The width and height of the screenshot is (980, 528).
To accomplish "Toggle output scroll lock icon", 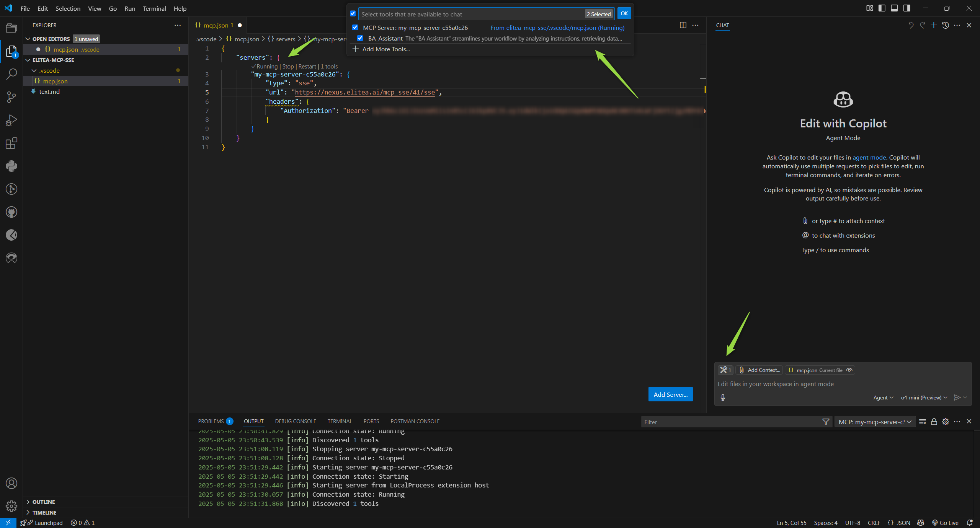I will 934,422.
